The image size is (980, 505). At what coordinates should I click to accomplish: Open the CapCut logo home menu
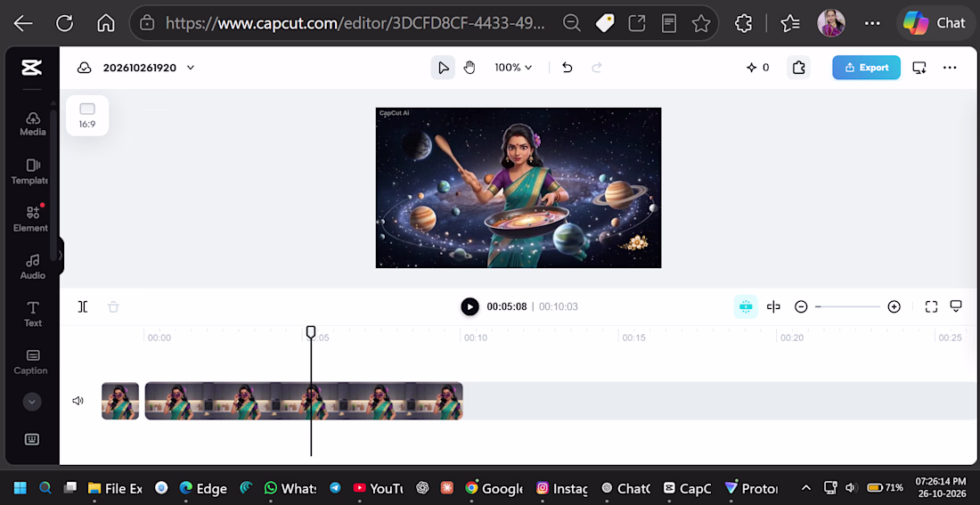point(31,68)
